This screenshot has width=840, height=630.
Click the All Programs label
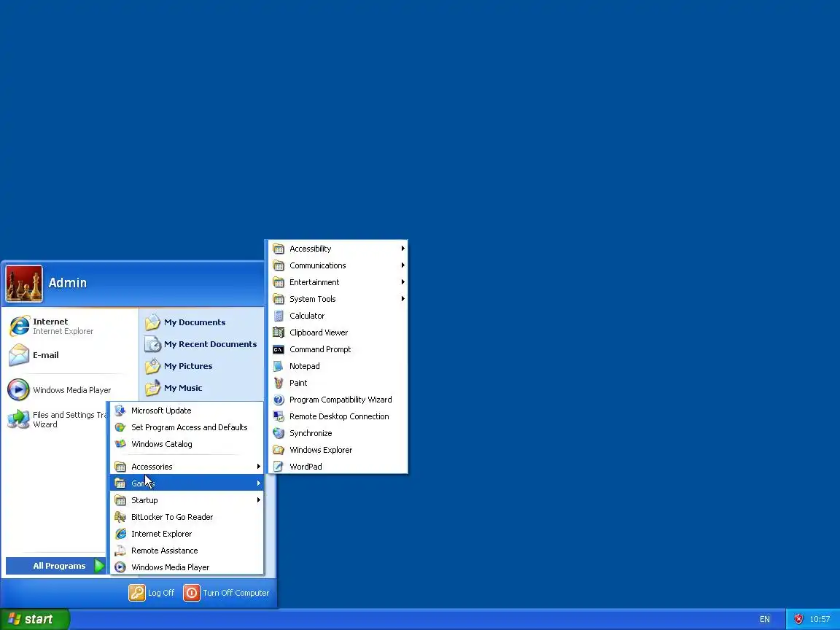coord(59,566)
